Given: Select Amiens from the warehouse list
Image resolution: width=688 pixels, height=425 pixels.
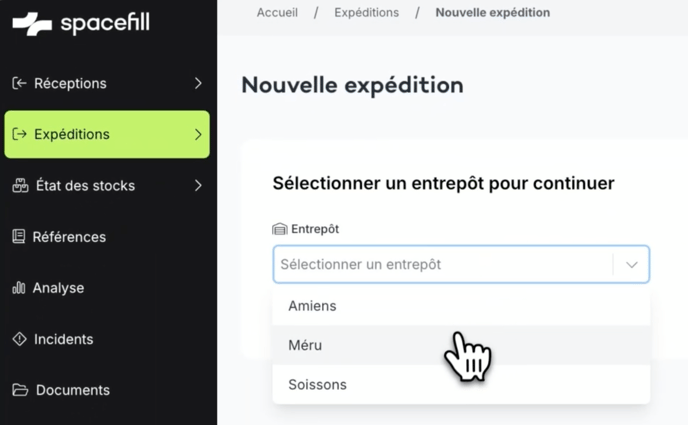Looking at the screenshot, I should click(312, 306).
